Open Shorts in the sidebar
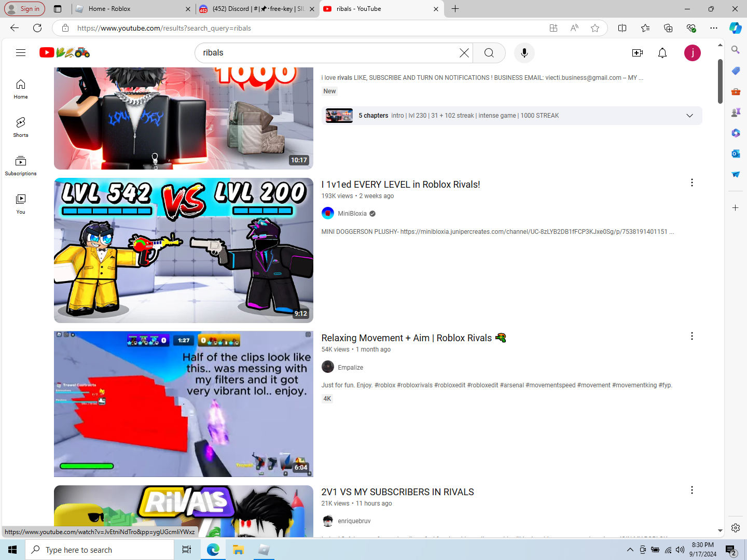Viewport: 747px width, 560px height. coord(21,127)
